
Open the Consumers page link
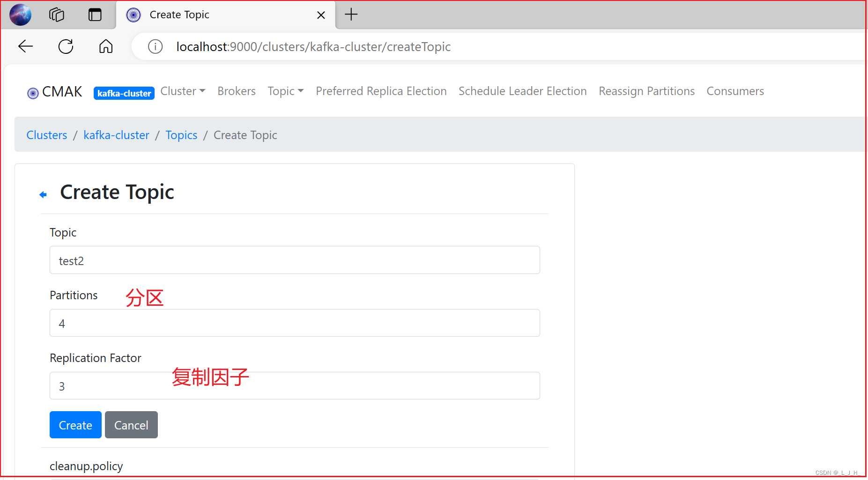pos(735,91)
